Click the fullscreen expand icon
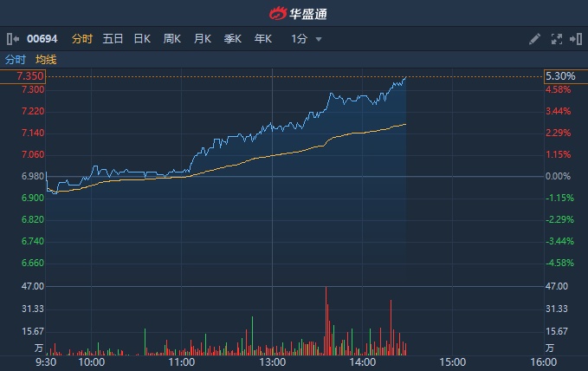 (557, 39)
